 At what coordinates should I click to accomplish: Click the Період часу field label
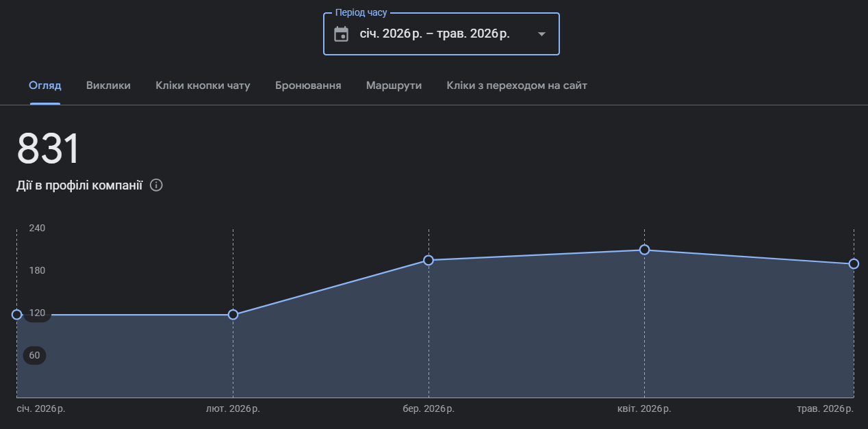tap(361, 13)
